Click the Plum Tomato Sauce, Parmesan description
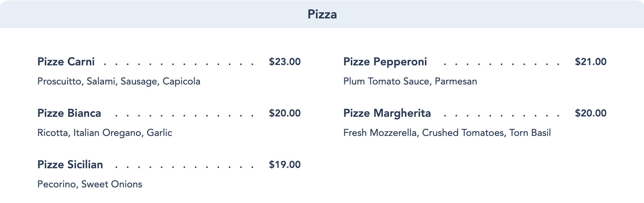Viewport: 644px width, 203px height. point(410,81)
